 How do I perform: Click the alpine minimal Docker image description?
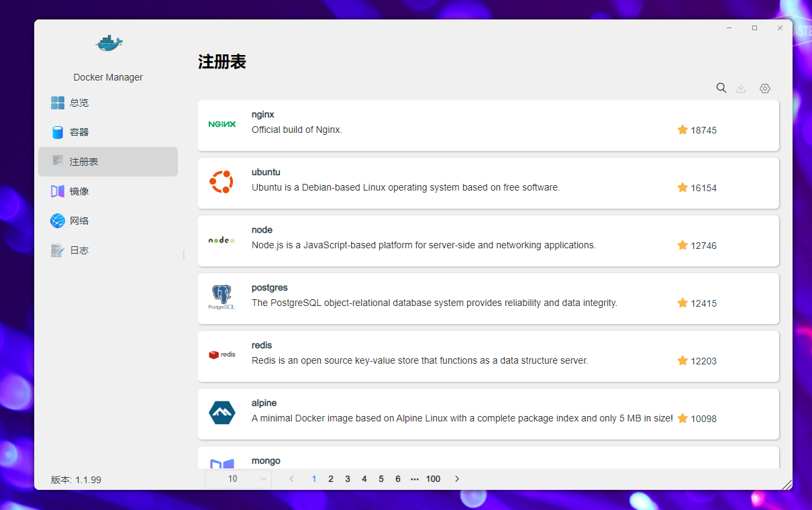[x=462, y=418]
